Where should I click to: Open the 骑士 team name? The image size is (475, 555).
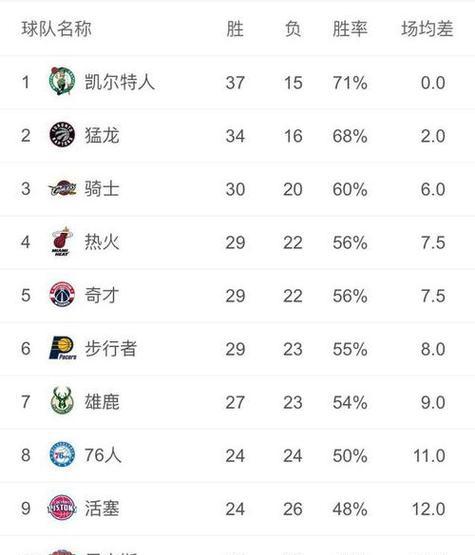102,189
